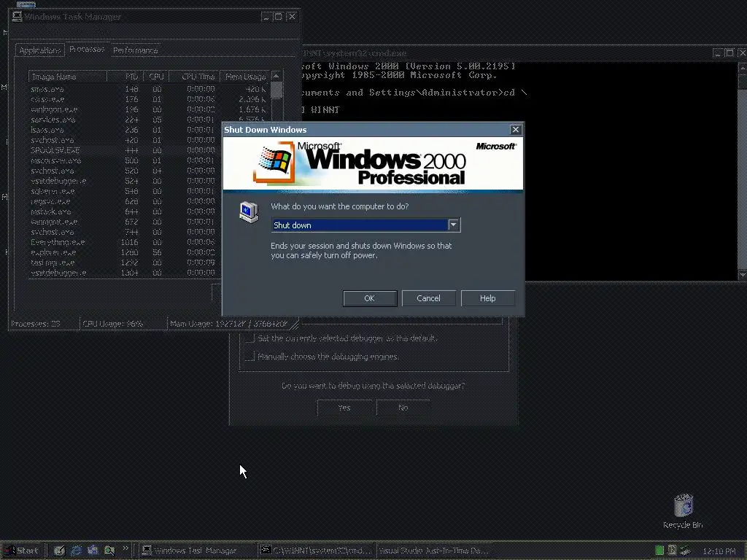Cancel the Shut Down Windows dialog
Viewport: 747px width, 560px height.
pyautogui.click(x=428, y=298)
